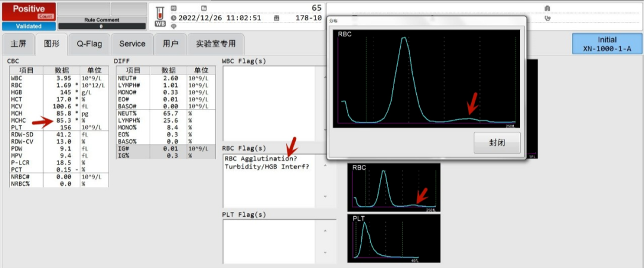This screenshot has height=268, width=644.
Task: Click the PC icon in sample info
Action: point(174,8)
